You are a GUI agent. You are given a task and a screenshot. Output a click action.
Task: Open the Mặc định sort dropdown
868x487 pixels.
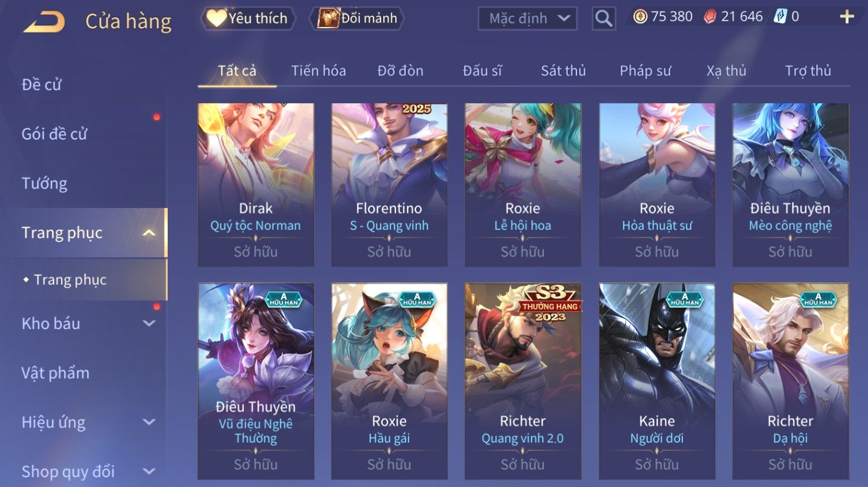pyautogui.click(x=527, y=18)
